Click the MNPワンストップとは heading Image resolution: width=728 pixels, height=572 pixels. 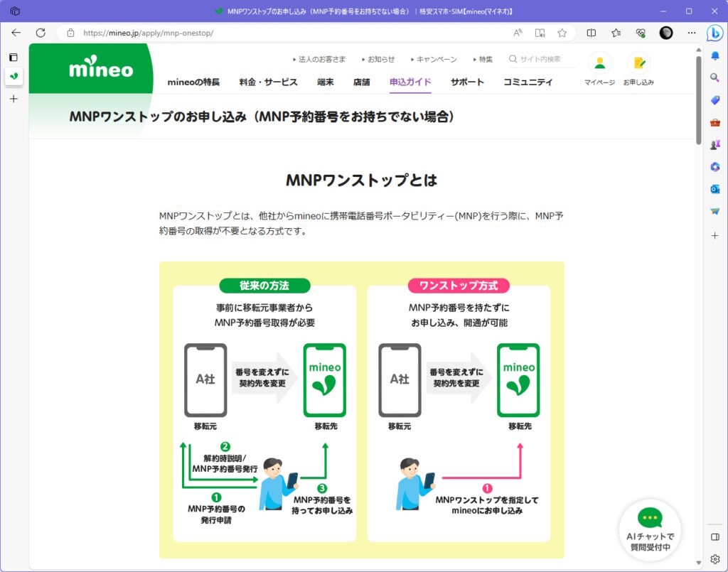click(362, 180)
